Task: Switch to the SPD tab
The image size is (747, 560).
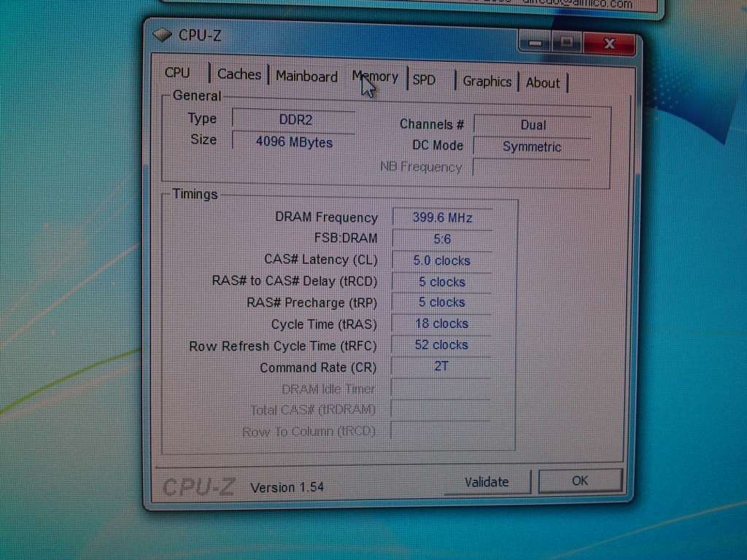Action: 424,79
